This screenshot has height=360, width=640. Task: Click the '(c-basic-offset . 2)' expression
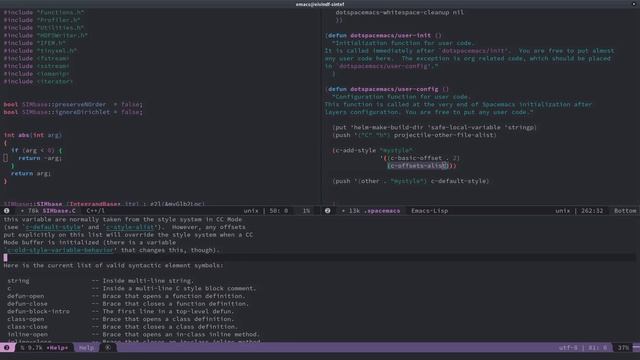(424, 158)
